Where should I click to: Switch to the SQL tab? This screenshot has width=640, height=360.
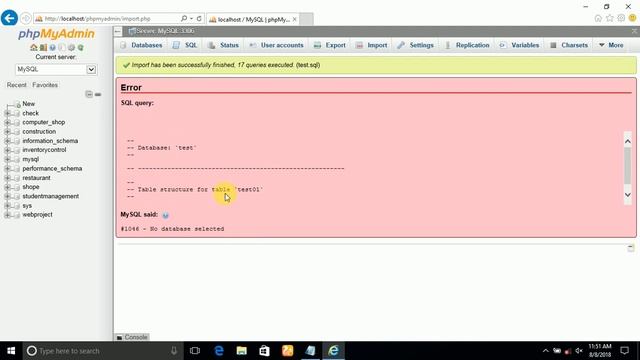tap(185, 45)
